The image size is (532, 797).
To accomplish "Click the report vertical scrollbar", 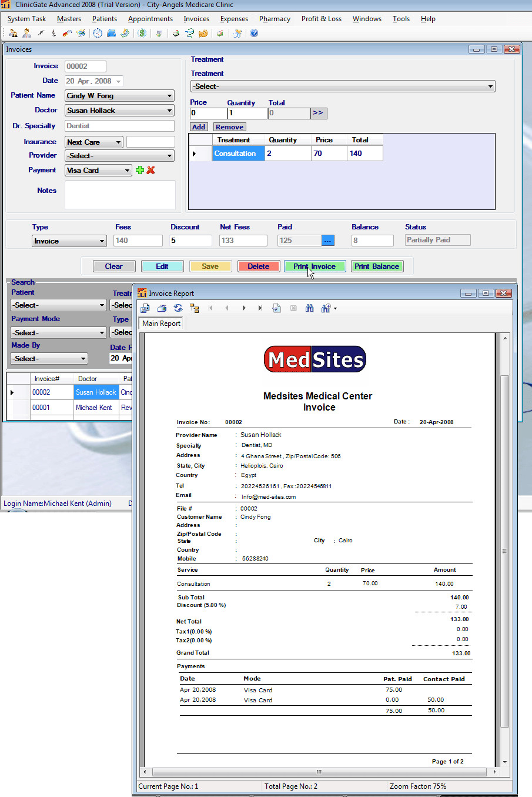I will [504, 551].
